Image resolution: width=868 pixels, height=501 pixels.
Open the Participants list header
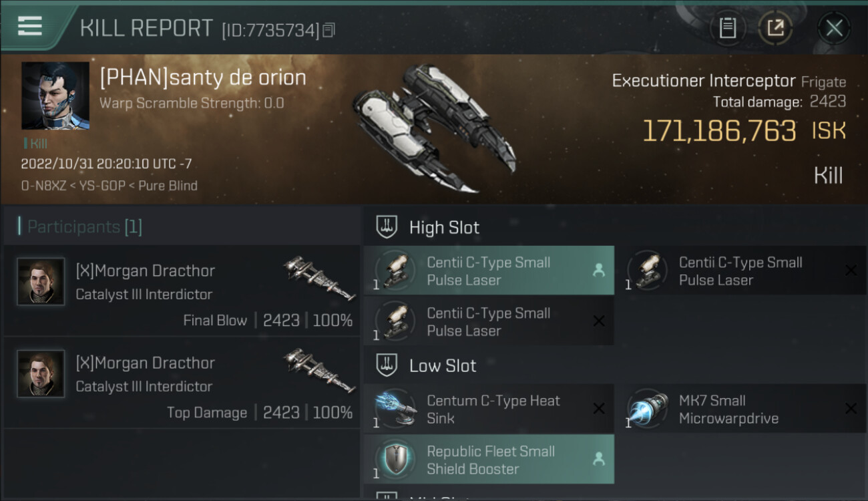click(x=80, y=227)
